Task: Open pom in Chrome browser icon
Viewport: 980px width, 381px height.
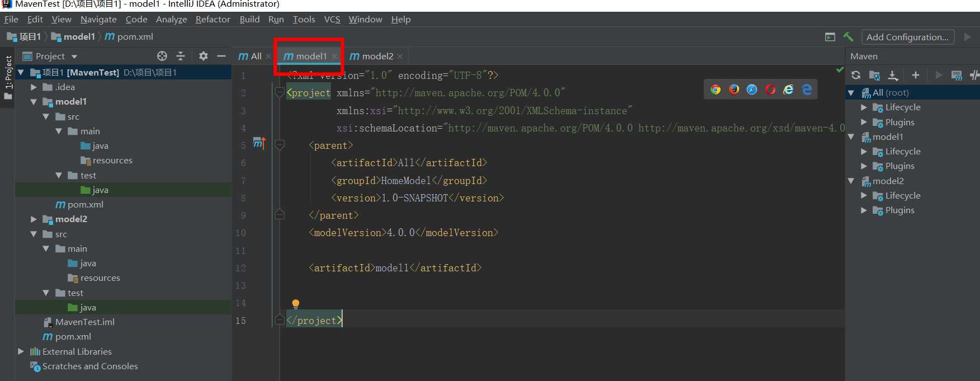Action: coord(716,90)
